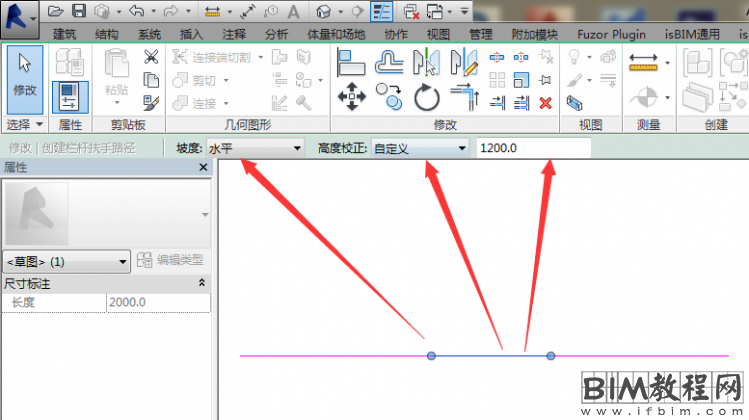Image resolution: width=749 pixels, height=420 pixels.
Task: Expand the <草图> (1) type selector dropdown
Action: click(x=67, y=261)
